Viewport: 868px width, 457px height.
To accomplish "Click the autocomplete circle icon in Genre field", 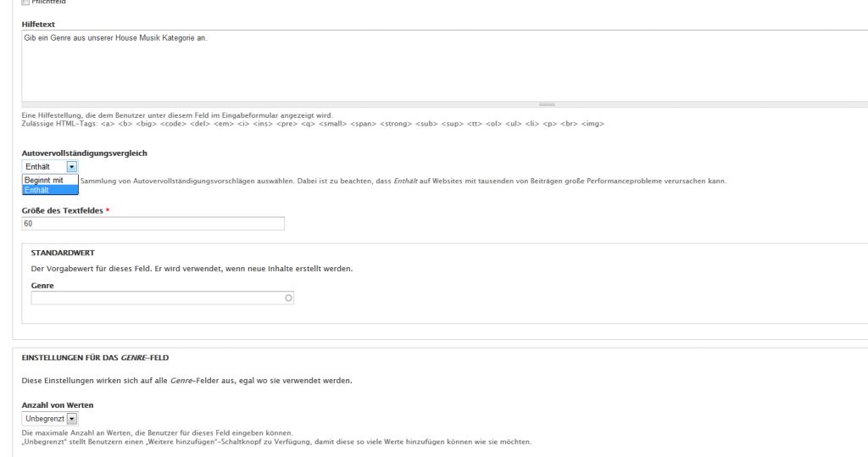I will (288, 298).
